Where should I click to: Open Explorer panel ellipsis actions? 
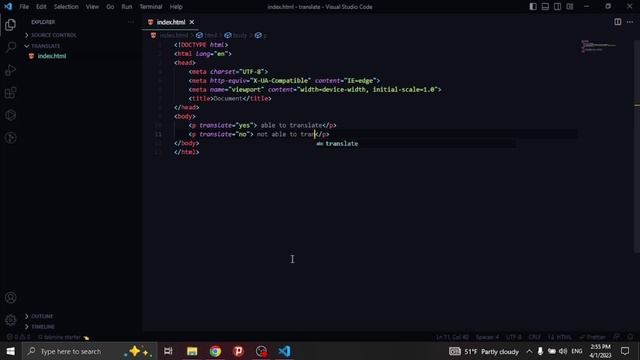tap(131, 22)
